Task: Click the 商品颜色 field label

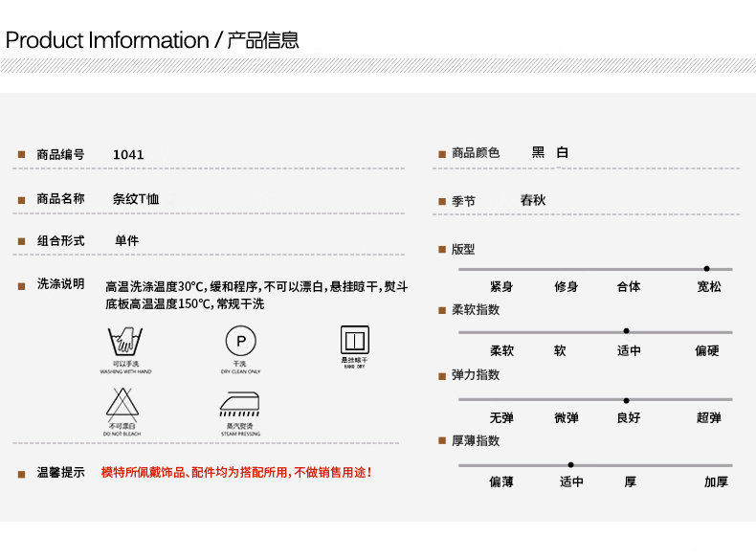Action: point(476,152)
